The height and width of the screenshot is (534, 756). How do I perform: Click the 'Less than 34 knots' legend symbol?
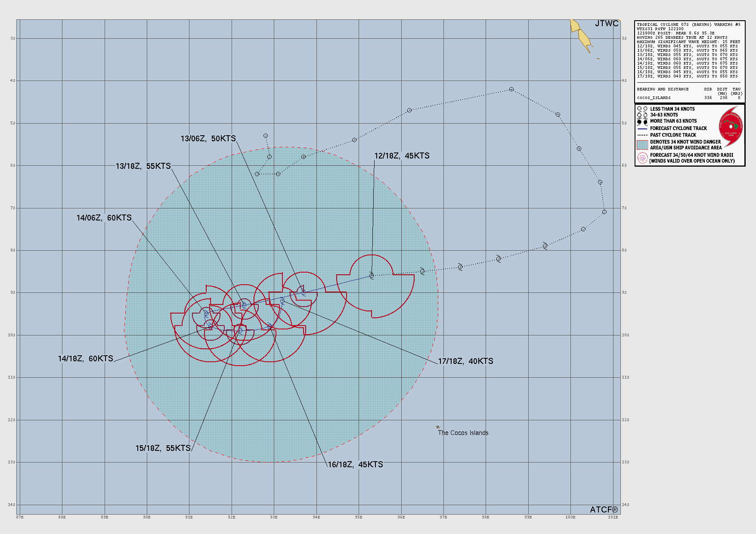pos(642,109)
